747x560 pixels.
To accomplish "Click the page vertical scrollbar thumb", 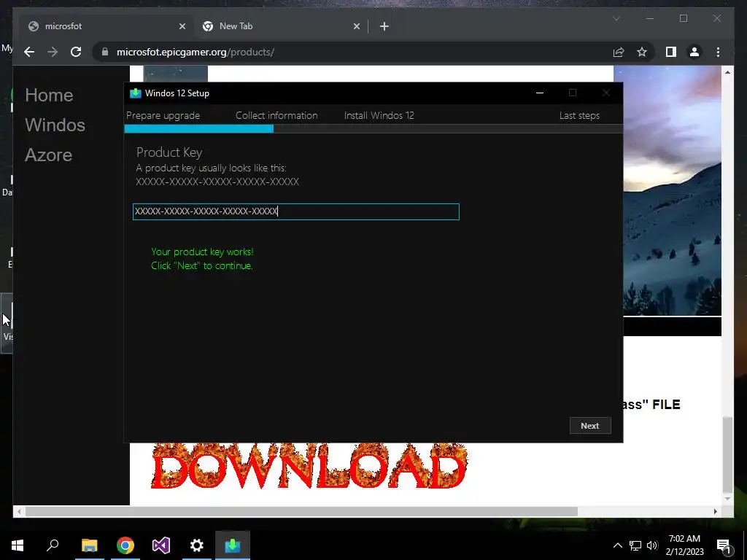I will (x=727, y=455).
